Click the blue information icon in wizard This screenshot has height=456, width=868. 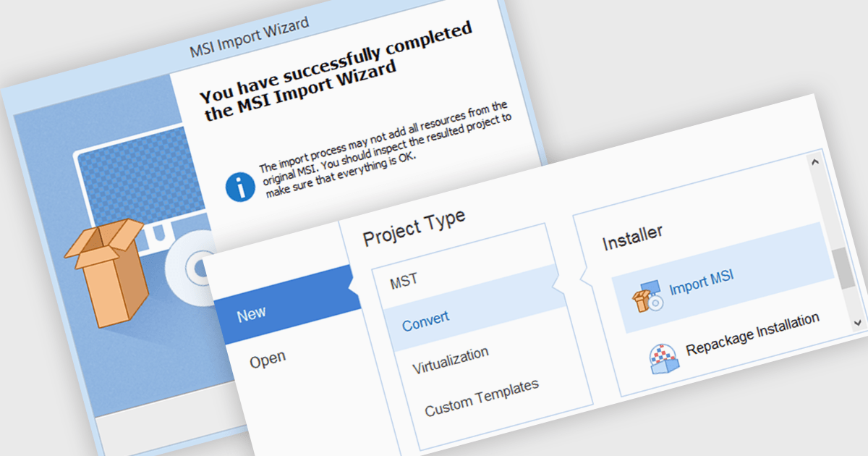[242, 187]
